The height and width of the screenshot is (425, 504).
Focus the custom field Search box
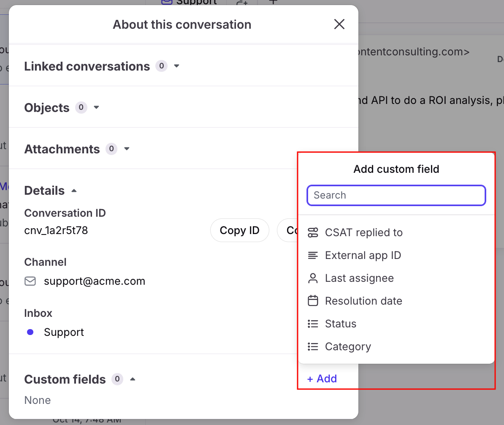pos(396,195)
